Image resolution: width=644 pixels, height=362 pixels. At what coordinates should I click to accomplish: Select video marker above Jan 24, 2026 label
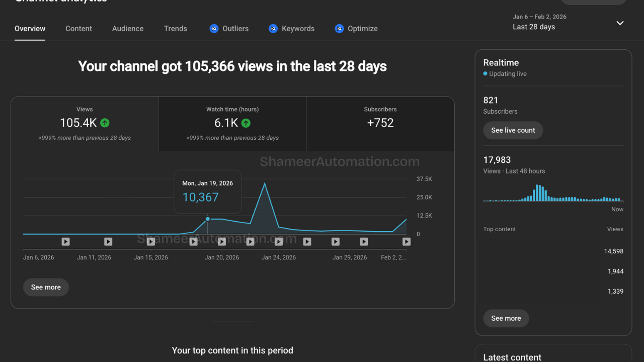click(x=279, y=242)
